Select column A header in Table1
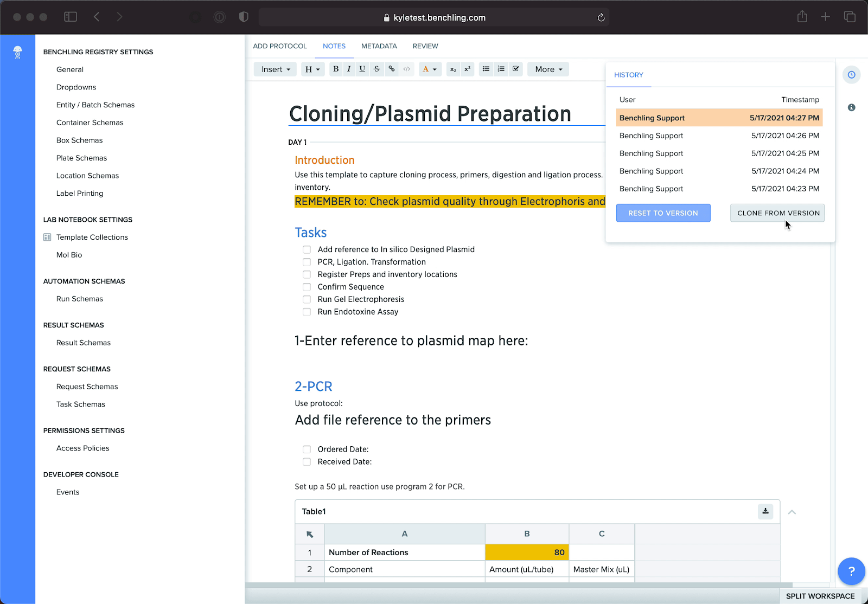 [405, 534]
